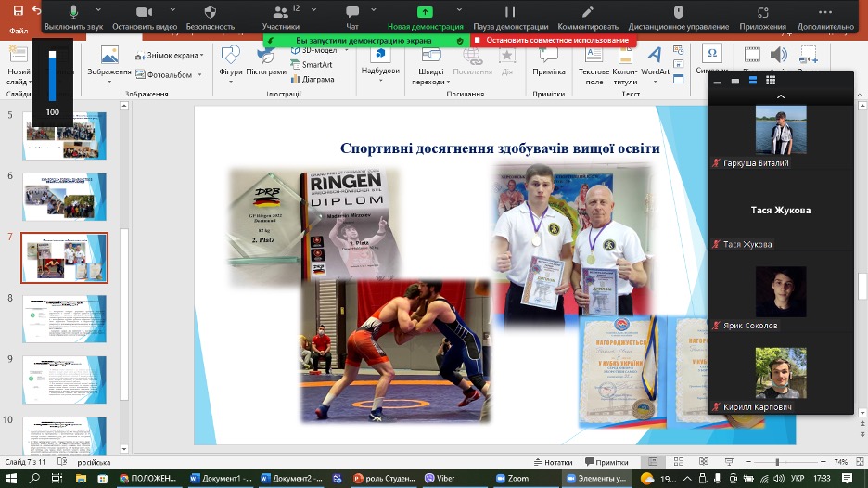Toggle Примітки comments pane in status bar
The width and height of the screenshot is (868, 488).
pyautogui.click(x=606, y=462)
